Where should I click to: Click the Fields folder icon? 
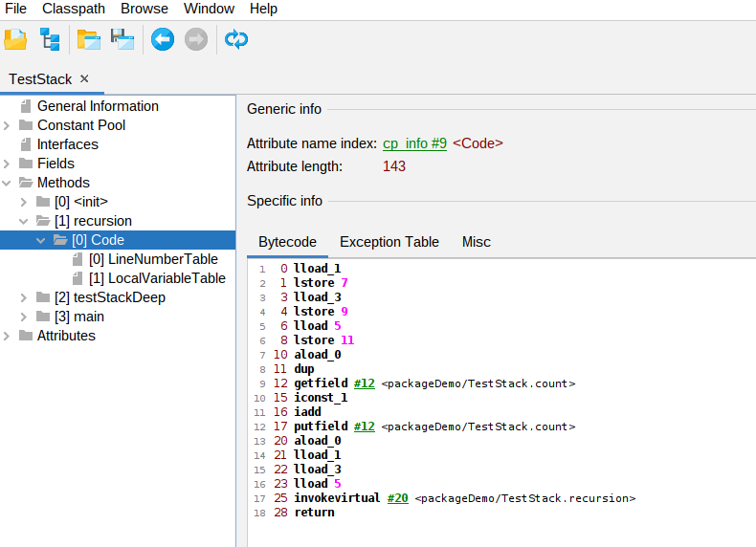tap(26, 164)
